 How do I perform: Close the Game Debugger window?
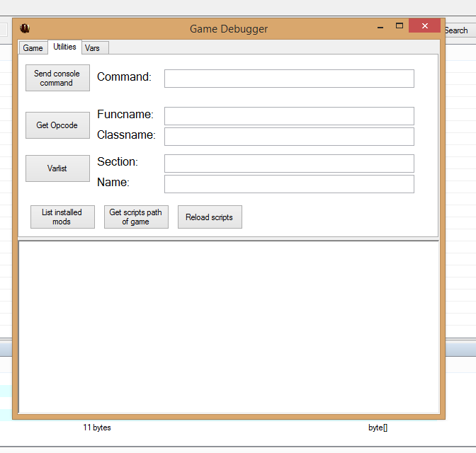tap(424, 26)
